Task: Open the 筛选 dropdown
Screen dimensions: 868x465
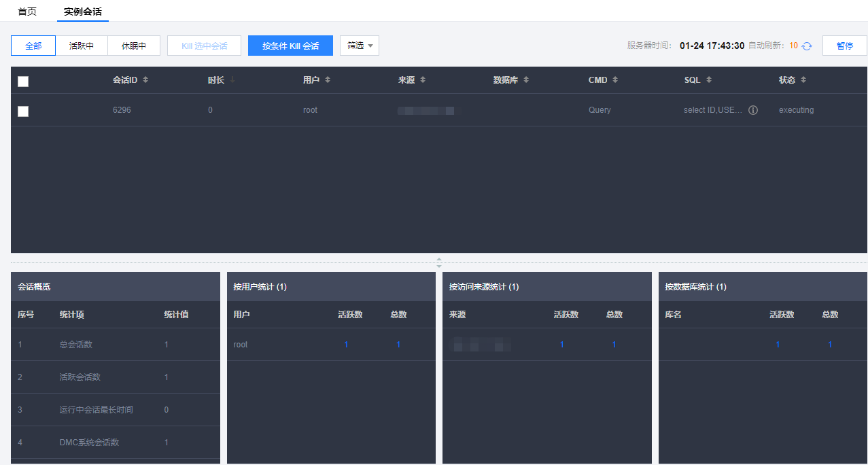Action: pyautogui.click(x=360, y=46)
